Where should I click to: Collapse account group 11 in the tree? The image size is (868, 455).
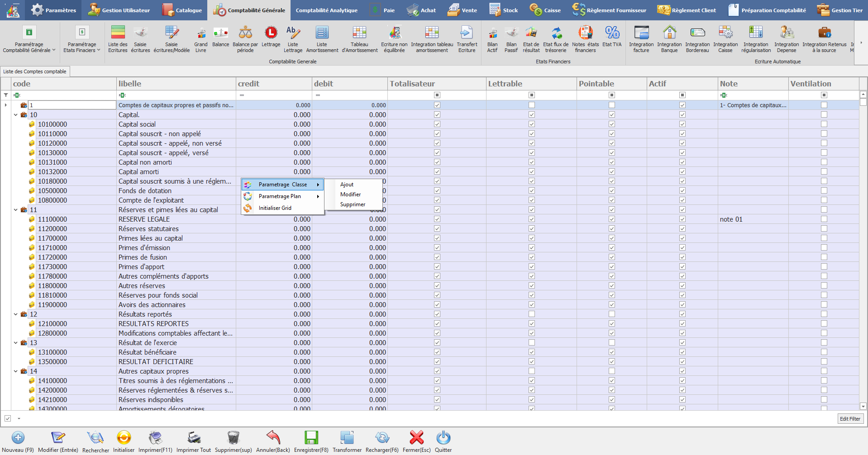[16, 210]
